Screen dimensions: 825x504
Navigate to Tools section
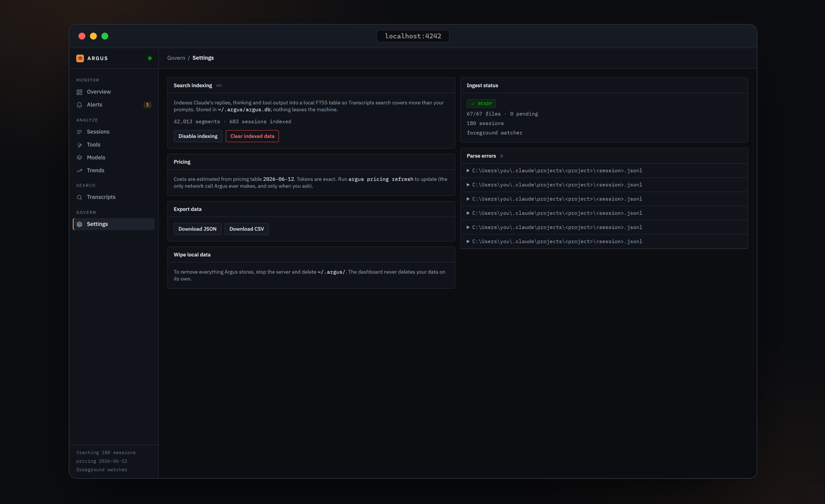[x=113, y=145]
